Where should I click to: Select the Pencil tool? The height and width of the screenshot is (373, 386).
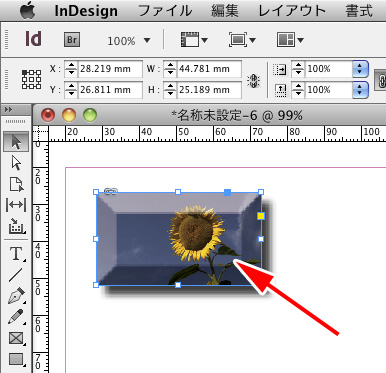point(16,317)
